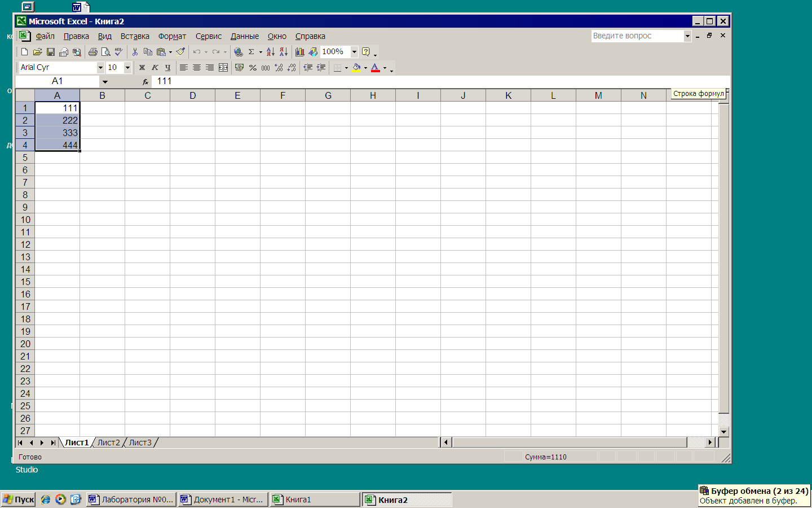This screenshot has height=508, width=812.
Task: Click into the Введите вопрос help box
Action: 637,36
